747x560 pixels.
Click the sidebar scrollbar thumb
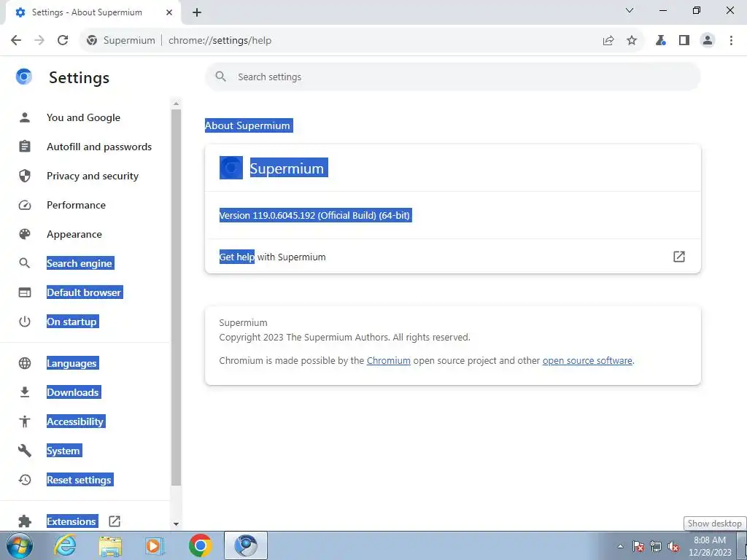[177, 297]
